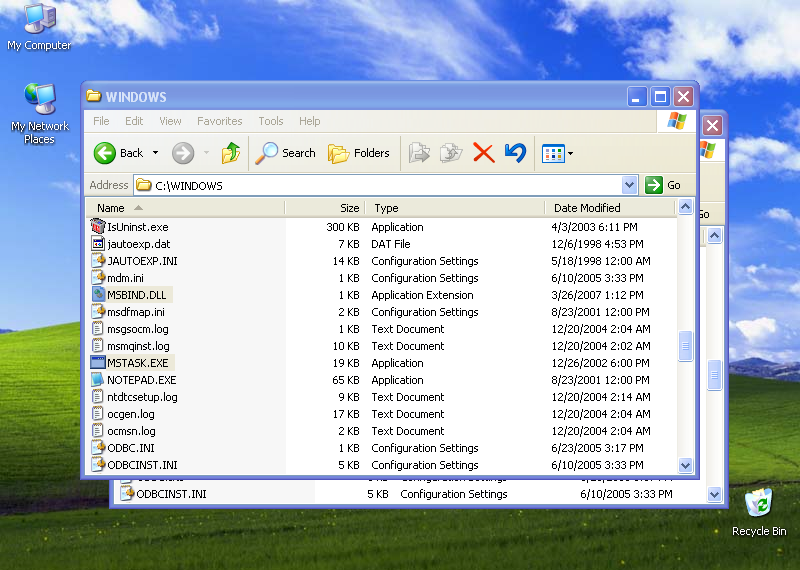
Task: Open the Views button menu
Action: pos(557,153)
